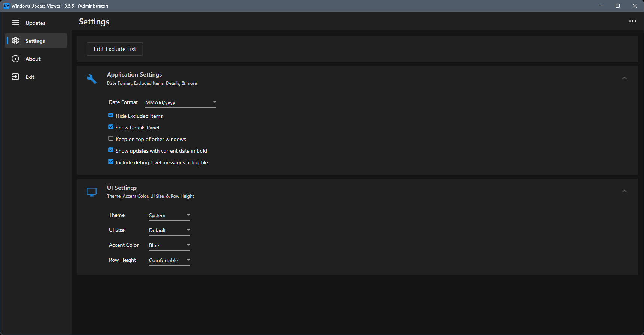Go to the About page
Image resolution: width=644 pixels, height=335 pixels.
tap(33, 59)
